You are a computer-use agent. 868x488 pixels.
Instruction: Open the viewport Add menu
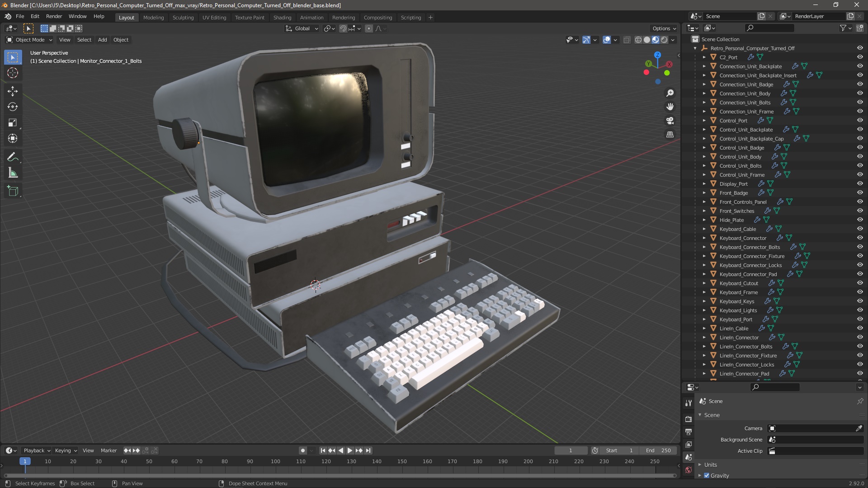coord(103,40)
